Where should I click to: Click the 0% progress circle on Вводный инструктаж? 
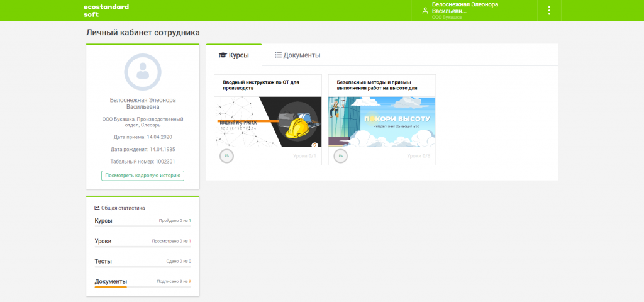tap(226, 155)
